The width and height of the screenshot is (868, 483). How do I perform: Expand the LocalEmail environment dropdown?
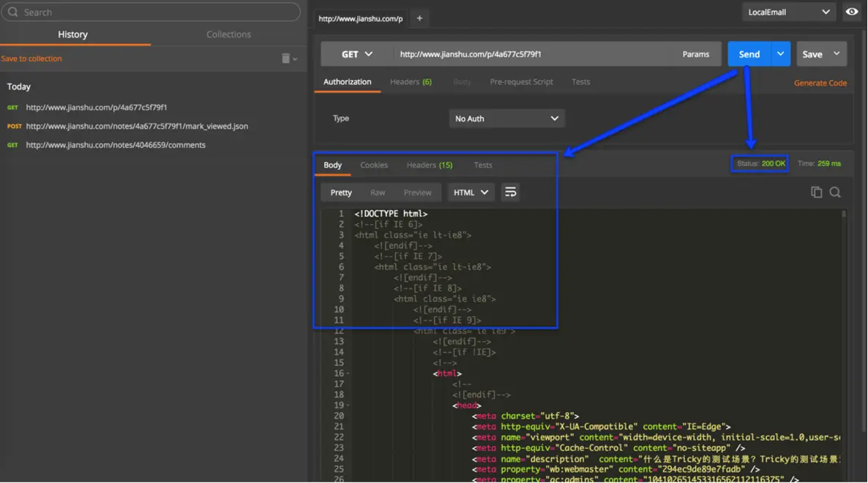[788, 12]
